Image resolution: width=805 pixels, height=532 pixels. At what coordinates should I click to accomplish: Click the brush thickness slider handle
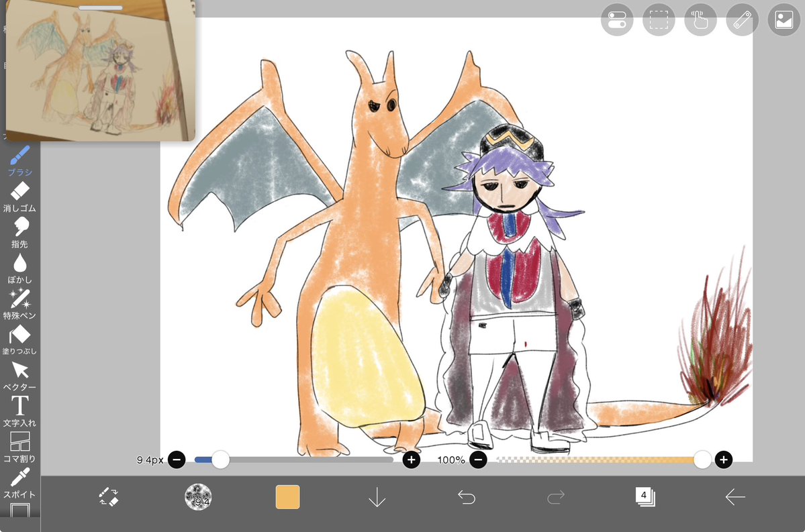pos(221,460)
